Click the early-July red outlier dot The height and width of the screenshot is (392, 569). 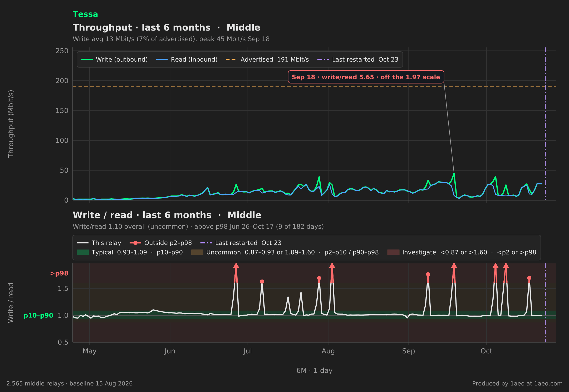(262, 282)
